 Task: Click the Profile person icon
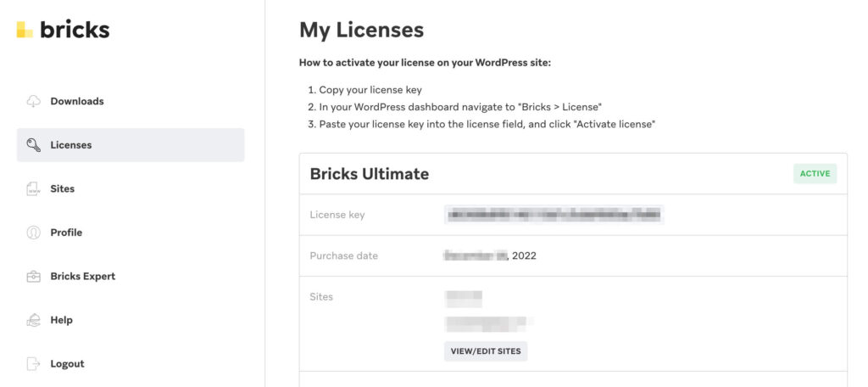click(34, 233)
